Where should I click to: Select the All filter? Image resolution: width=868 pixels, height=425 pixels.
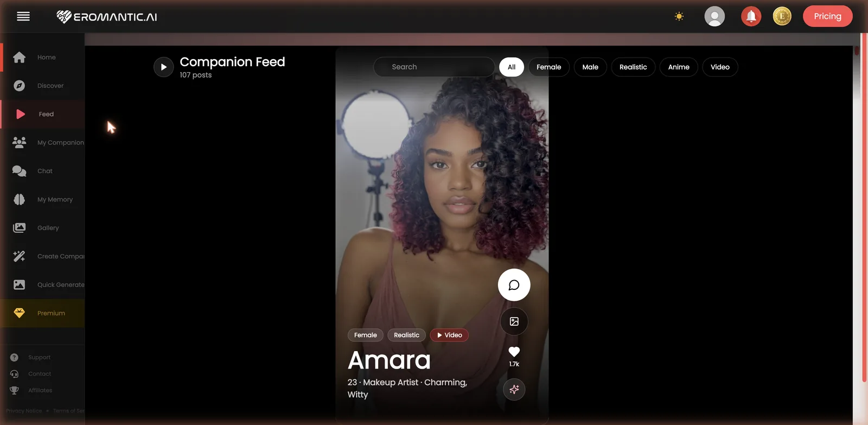click(512, 67)
